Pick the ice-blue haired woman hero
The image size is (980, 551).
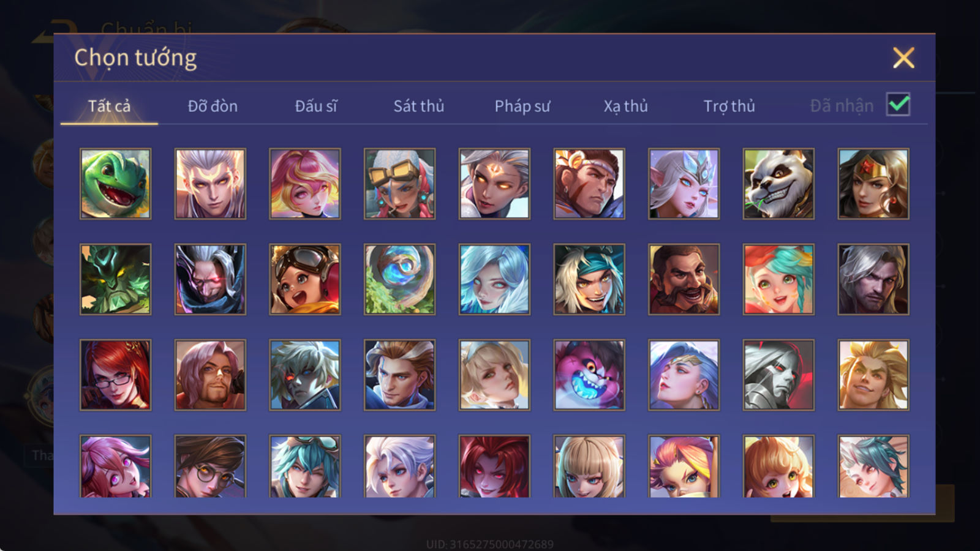click(494, 279)
